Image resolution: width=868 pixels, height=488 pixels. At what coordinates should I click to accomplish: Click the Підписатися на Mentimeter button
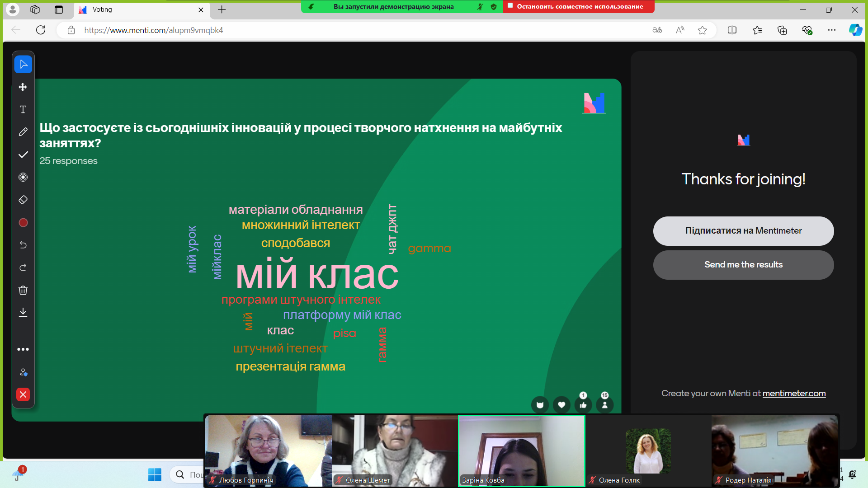click(x=743, y=231)
